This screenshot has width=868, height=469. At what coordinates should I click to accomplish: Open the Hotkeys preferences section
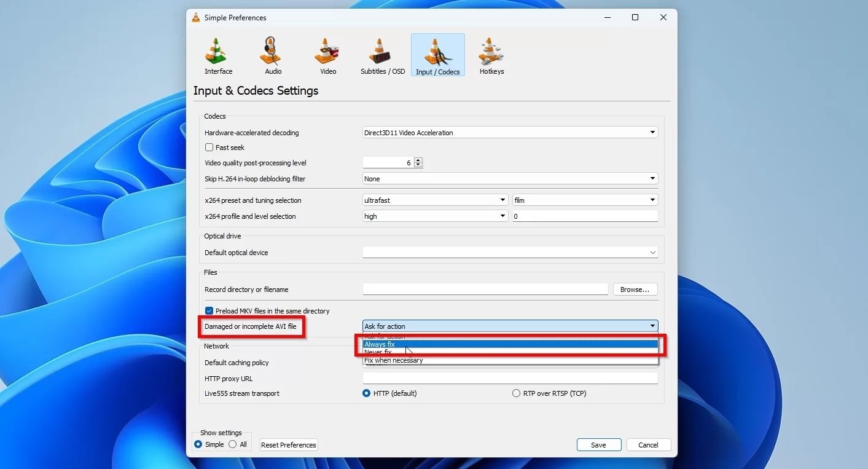491,55
